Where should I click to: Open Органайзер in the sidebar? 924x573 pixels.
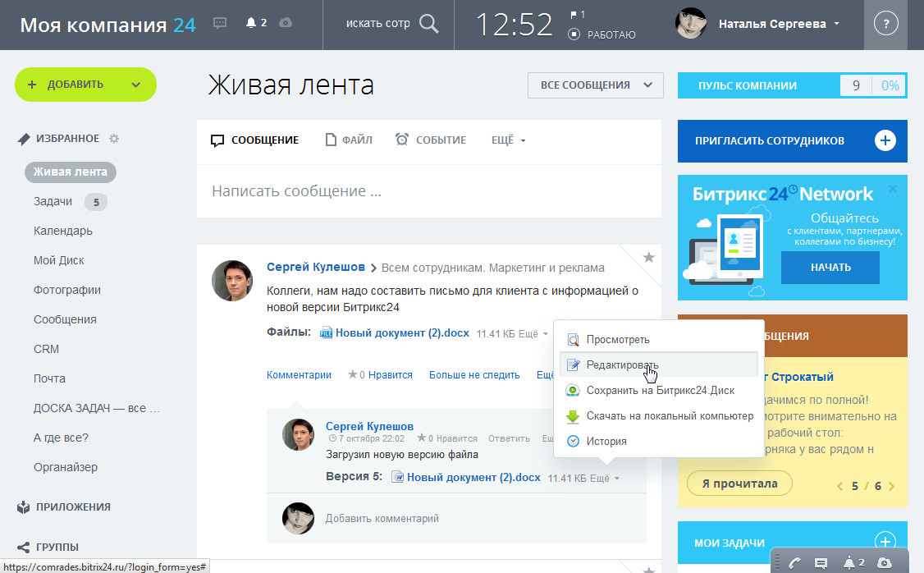pyautogui.click(x=66, y=467)
